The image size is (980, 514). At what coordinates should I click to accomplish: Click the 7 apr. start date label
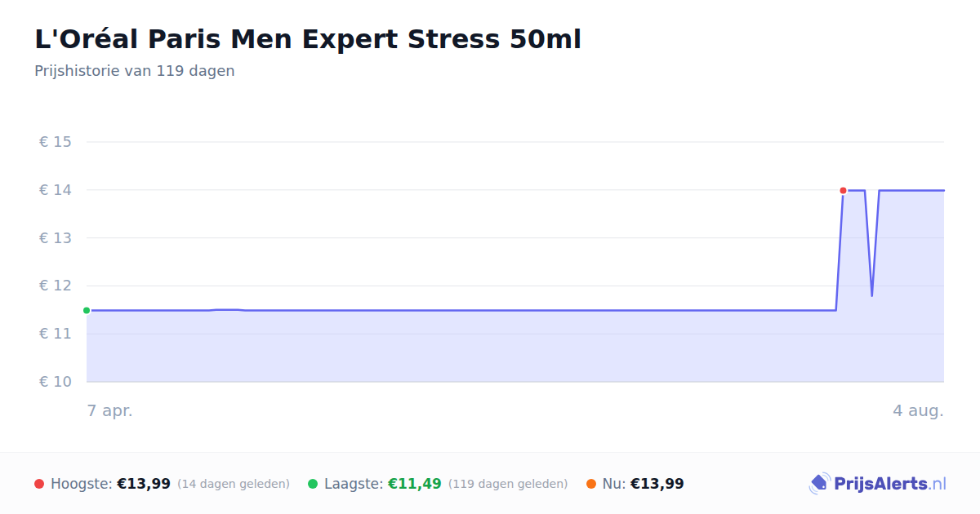point(110,411)
